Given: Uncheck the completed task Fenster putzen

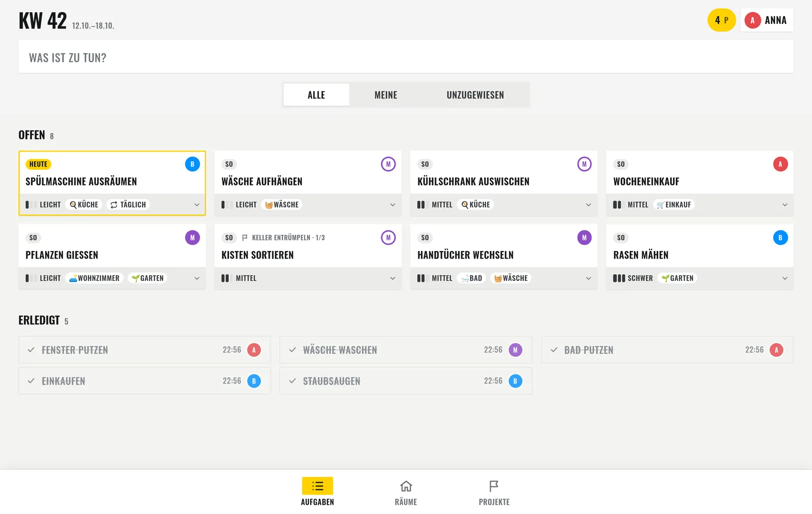Looking at the screenshot, I should 31,350.
